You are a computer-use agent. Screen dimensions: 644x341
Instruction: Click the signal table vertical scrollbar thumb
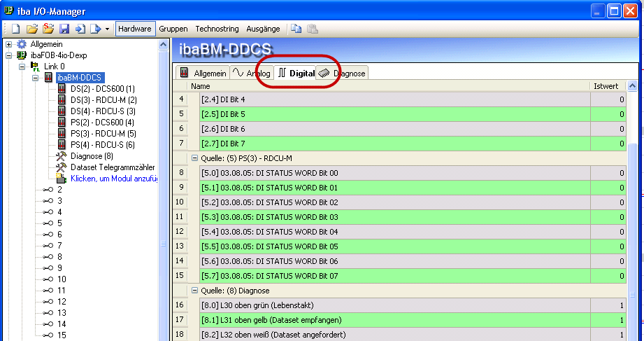[633, 243]
